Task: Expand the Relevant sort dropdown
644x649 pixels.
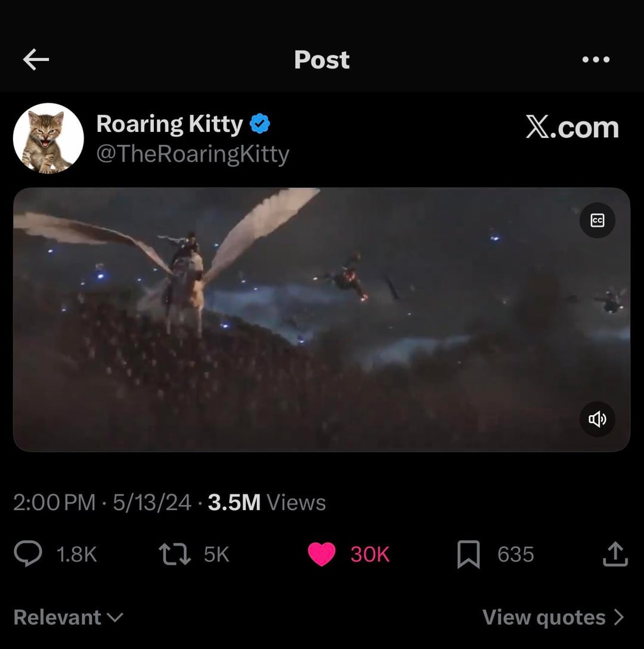Action: [x=69, y=617]
